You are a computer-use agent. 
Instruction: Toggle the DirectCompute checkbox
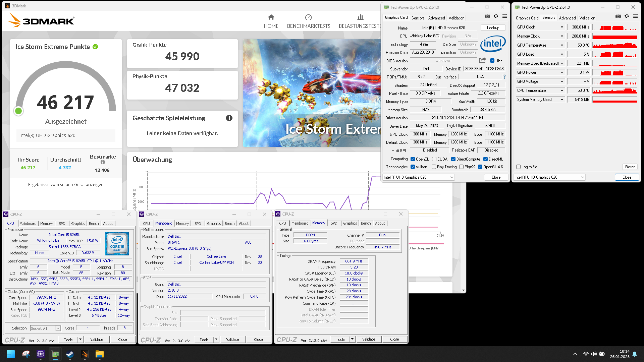pyautogui.click(x=453, y=159)
